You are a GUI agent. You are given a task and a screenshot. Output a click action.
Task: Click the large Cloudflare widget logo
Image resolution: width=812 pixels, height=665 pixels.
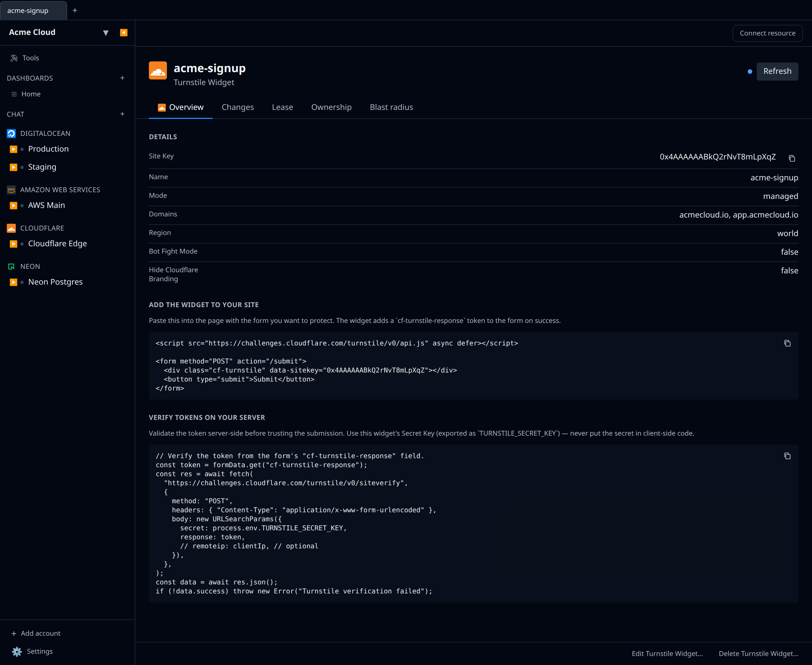coord(158,70)
